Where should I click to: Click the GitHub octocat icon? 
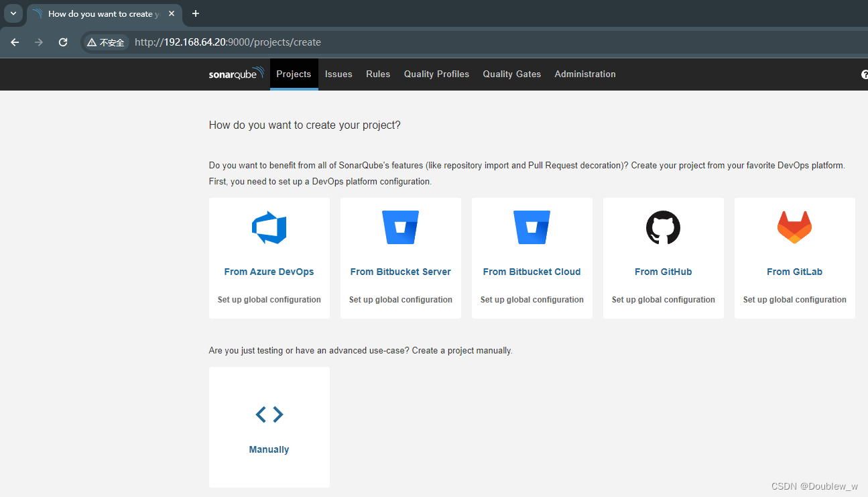coord(663,227)
